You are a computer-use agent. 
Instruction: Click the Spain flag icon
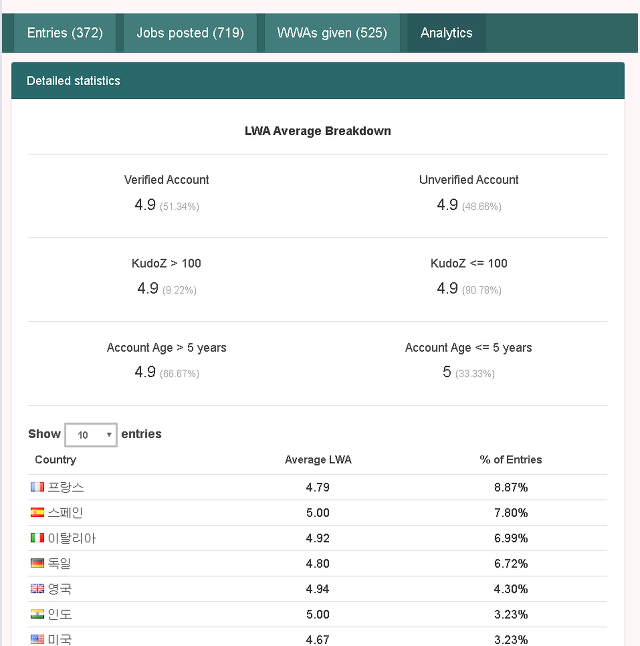tap(37, 512)
